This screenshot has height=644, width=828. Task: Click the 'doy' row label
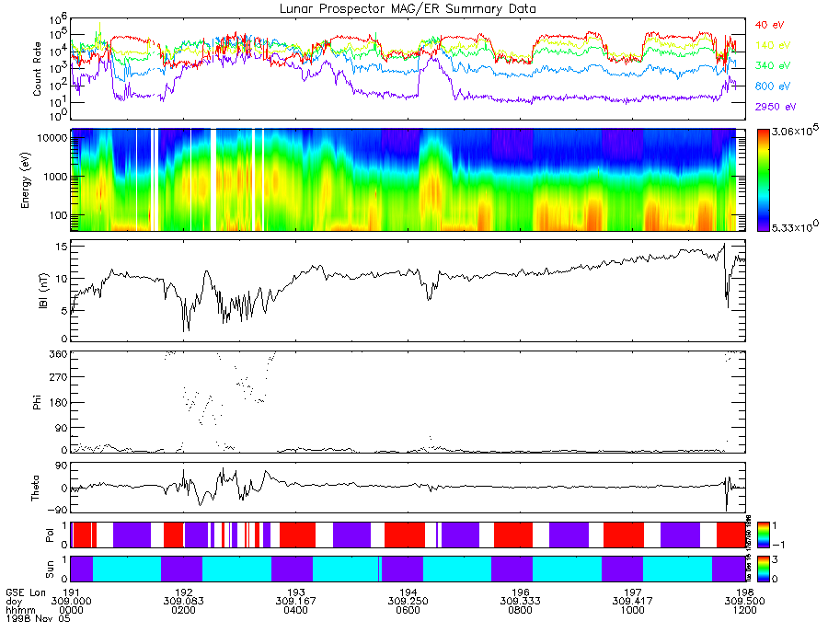pyautogui.click(x=14, y=602)
